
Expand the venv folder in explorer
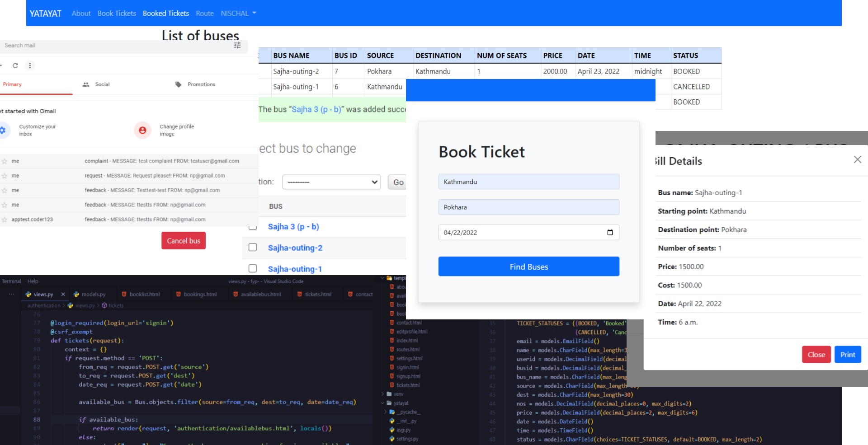click(383, 394)
